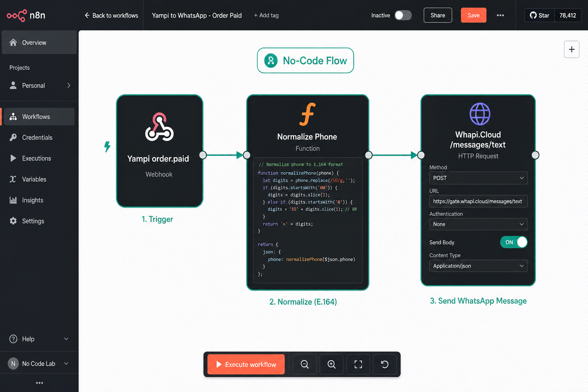This screenshot has width=588, height=392.
Task: Open the Personal project
Action: pyautogui.click(x=38, y=85)
